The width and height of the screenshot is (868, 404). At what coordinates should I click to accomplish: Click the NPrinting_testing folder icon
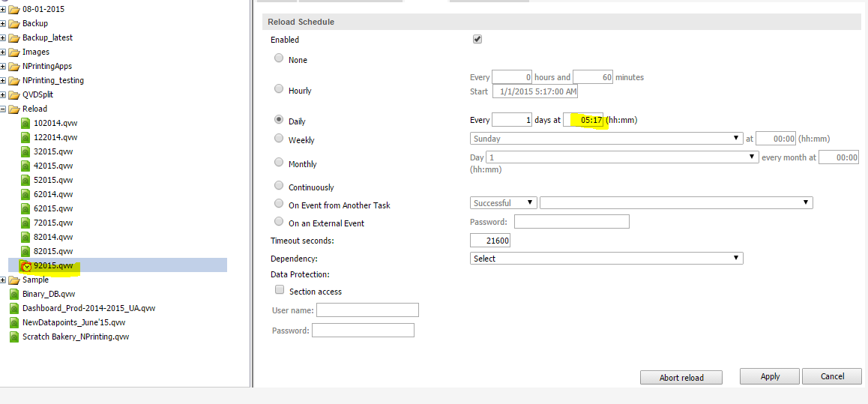[x=13, y=81]
